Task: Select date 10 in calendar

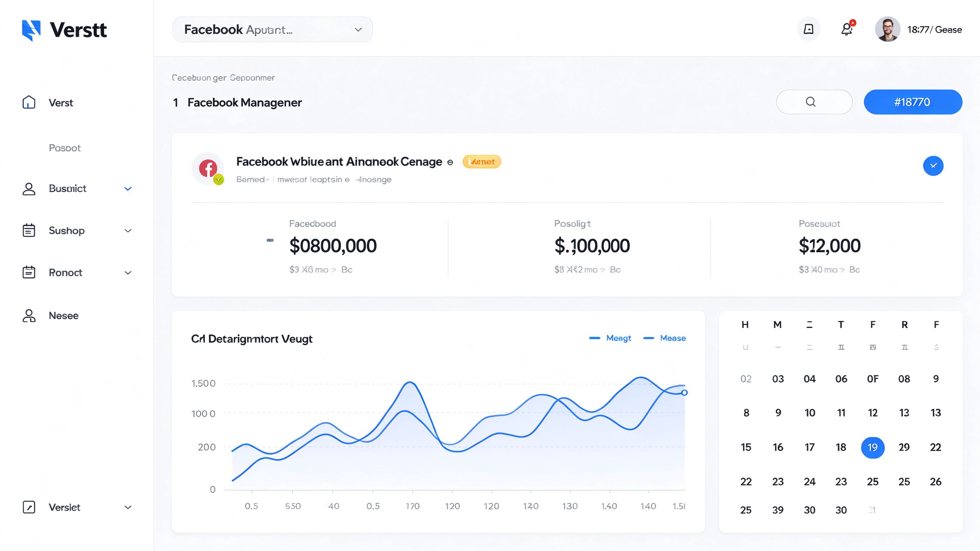Action: (809, 413)
